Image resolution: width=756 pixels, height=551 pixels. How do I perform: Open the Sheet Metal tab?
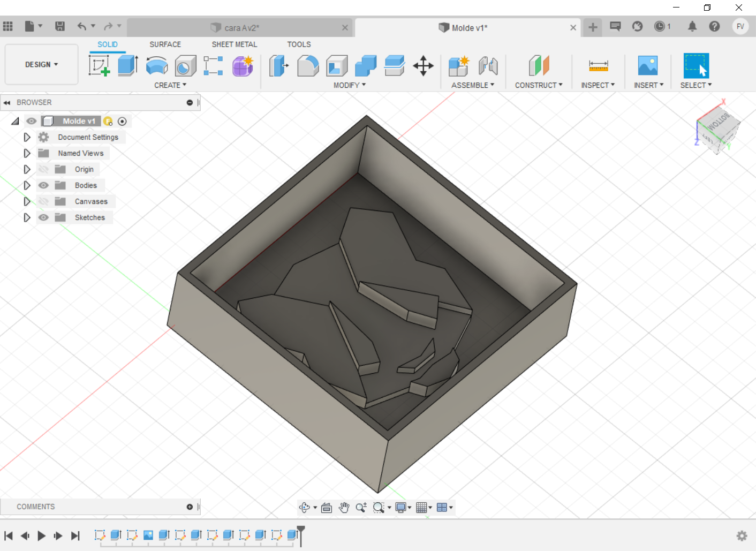pos(234,44)
